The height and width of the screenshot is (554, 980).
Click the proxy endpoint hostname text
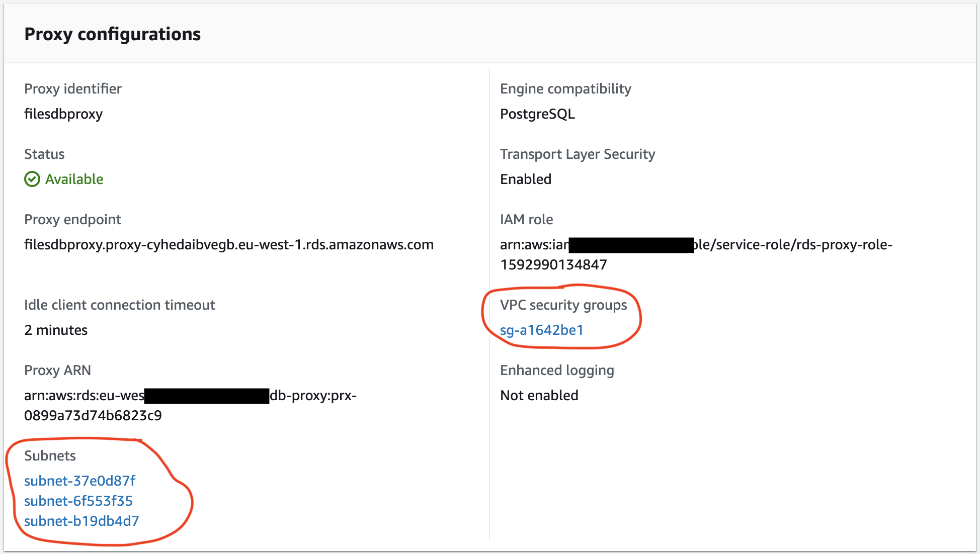(x=229, y=245)
